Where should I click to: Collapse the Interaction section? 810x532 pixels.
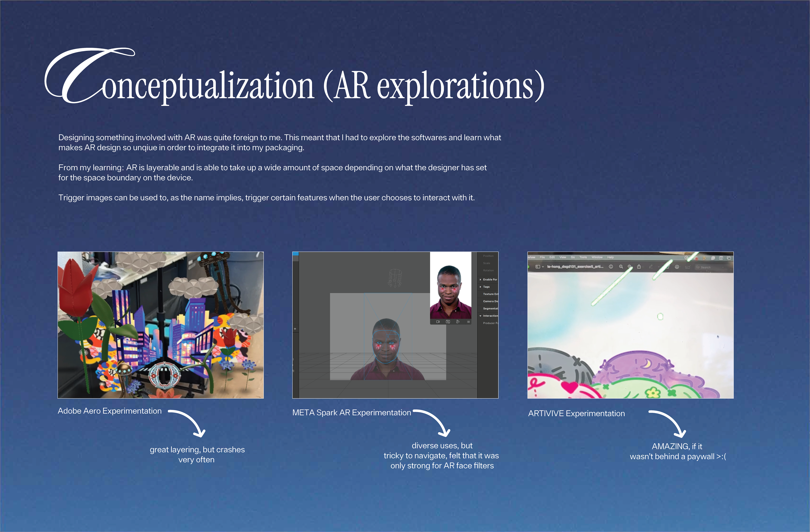pyautogui.click(x=481, y=316)
